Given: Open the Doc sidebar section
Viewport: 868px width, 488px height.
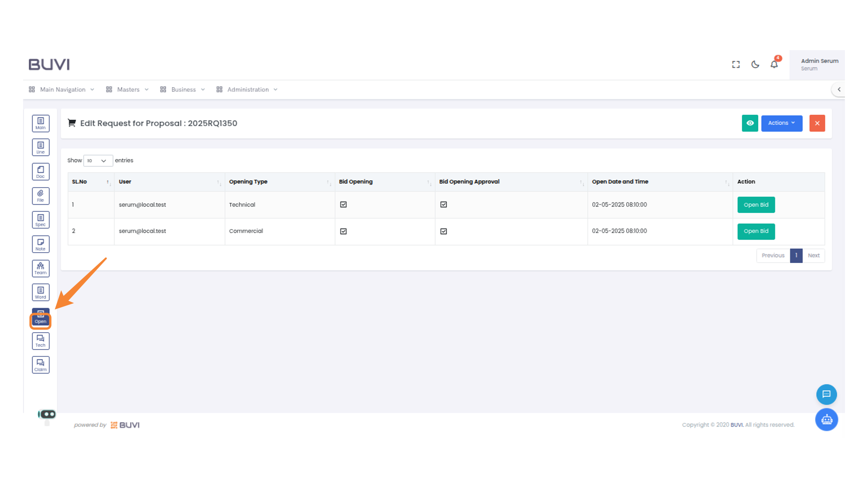Looking at the screenshot, I should tap(41, 172).
